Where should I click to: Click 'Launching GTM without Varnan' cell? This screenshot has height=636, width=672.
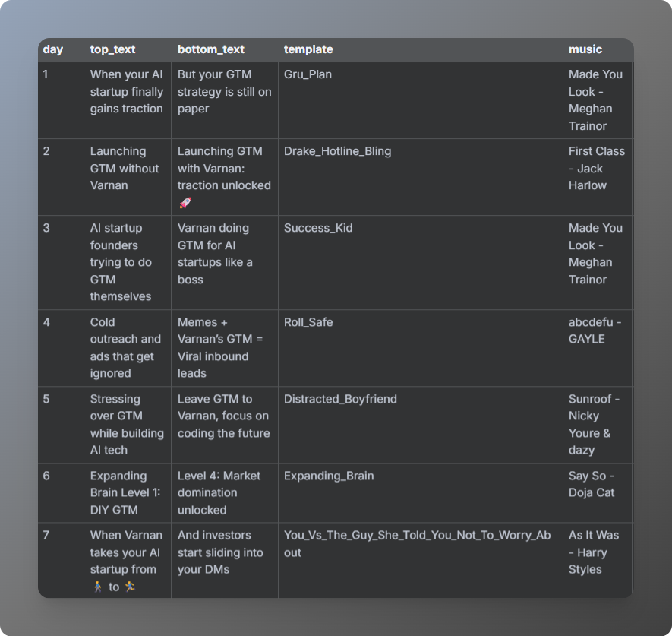pos(128,177)
